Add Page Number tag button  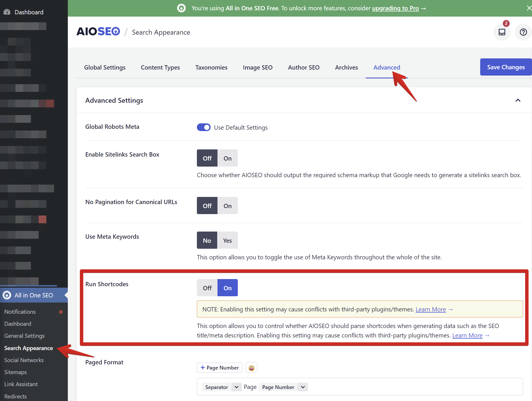point(219,368)
